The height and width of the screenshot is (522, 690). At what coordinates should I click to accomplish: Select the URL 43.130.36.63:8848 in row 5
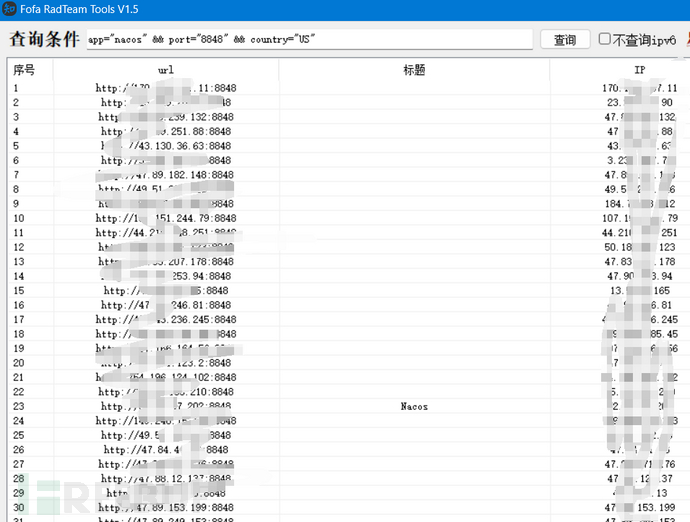pyautogui.click(x=166, y=146)
